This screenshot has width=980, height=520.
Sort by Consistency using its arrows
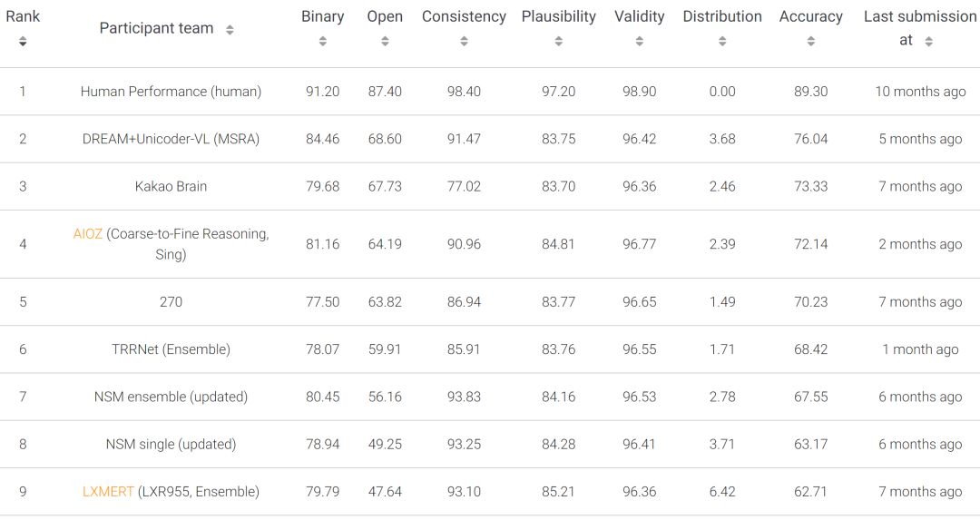(464, 41)
